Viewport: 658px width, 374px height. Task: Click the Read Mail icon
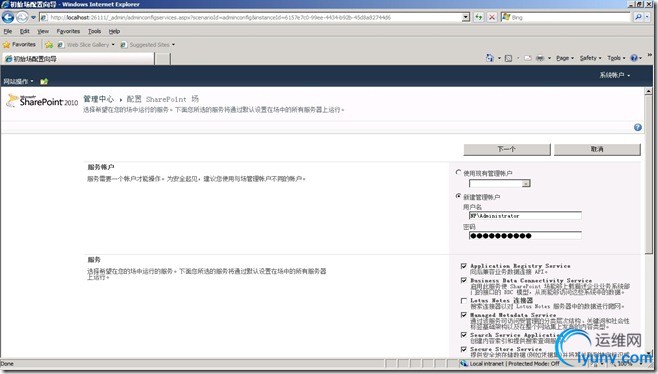(x=527, y=58)
